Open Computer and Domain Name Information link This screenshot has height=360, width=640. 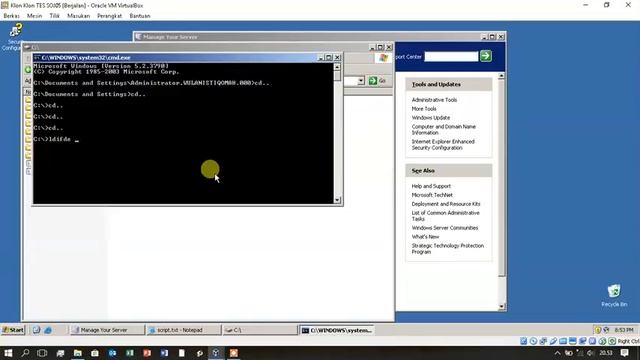click(x=444, y=129)
